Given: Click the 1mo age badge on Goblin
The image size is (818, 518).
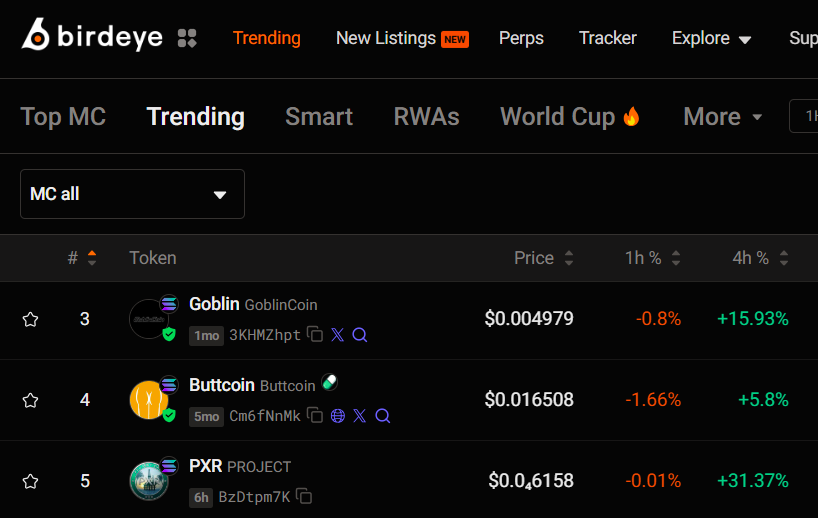Looking at the screenshot, I should [207, 335].
